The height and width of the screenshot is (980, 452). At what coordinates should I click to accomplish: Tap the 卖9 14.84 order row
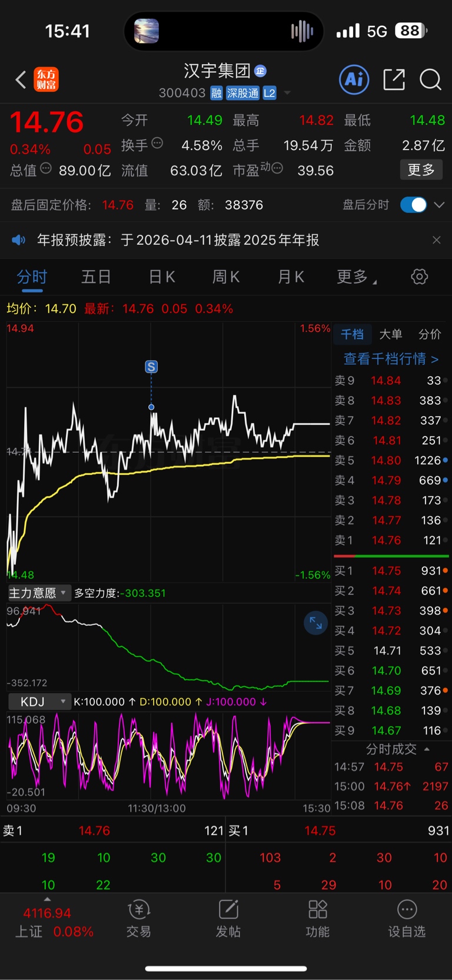[391, 380]
